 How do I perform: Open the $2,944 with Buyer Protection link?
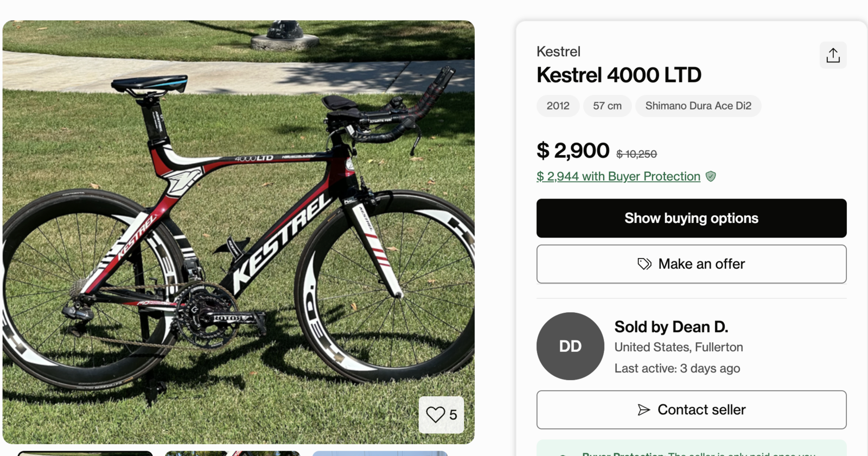[x=618, y=176]
